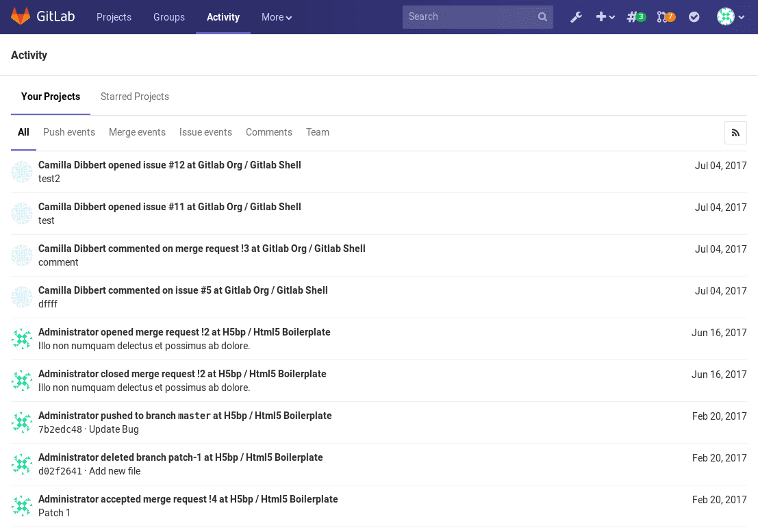Image resolution: width=758 pixels, height=532 pixels.
Task: Switch to Starred Projects tab
Action: [135, 97]
